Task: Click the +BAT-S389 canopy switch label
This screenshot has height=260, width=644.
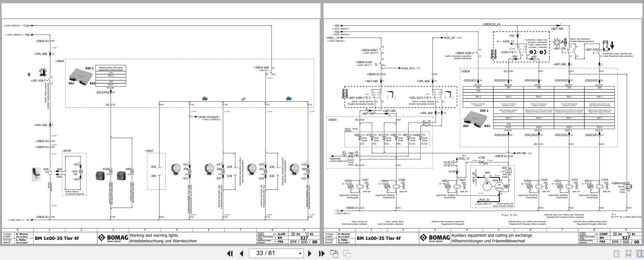Action: point(355,98)
